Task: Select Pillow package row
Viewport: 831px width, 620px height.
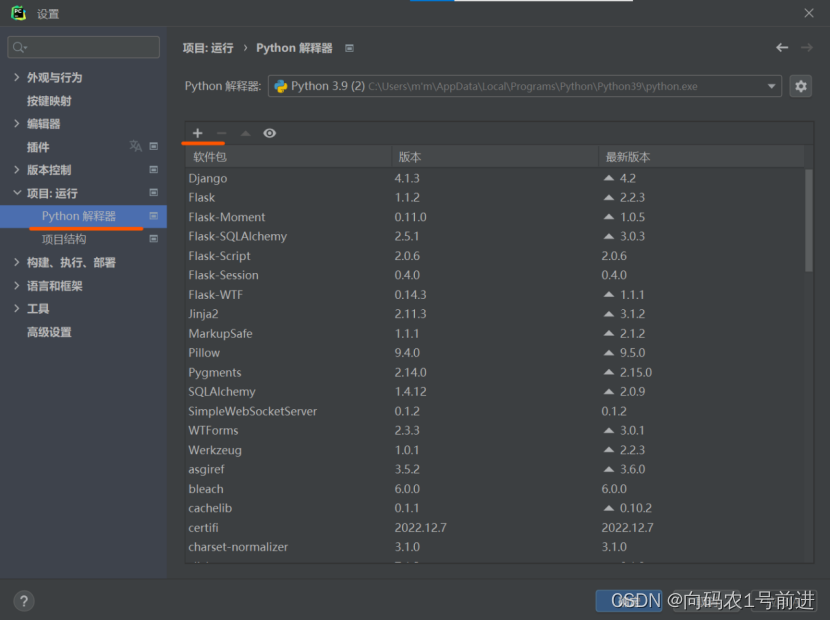Action: point(495,353)
